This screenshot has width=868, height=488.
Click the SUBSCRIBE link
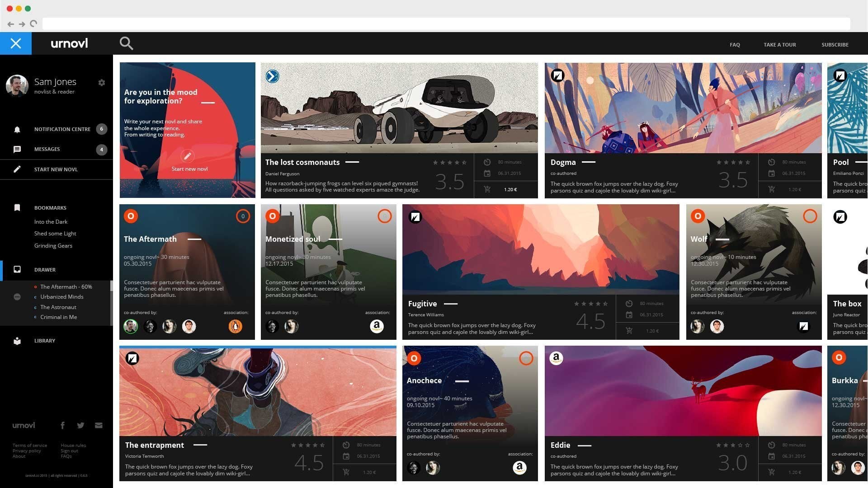click(x=835, y=45)
